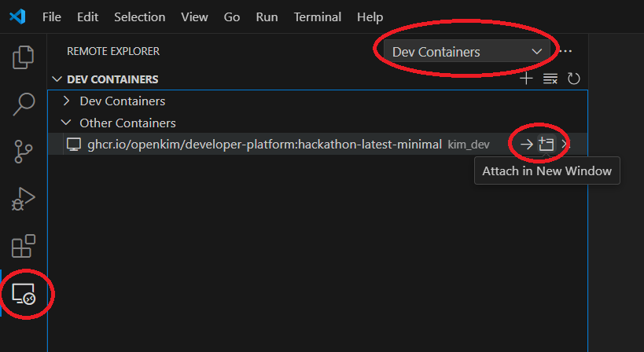Open the View menu
The image size is (644, 352).
click(194, 16)
